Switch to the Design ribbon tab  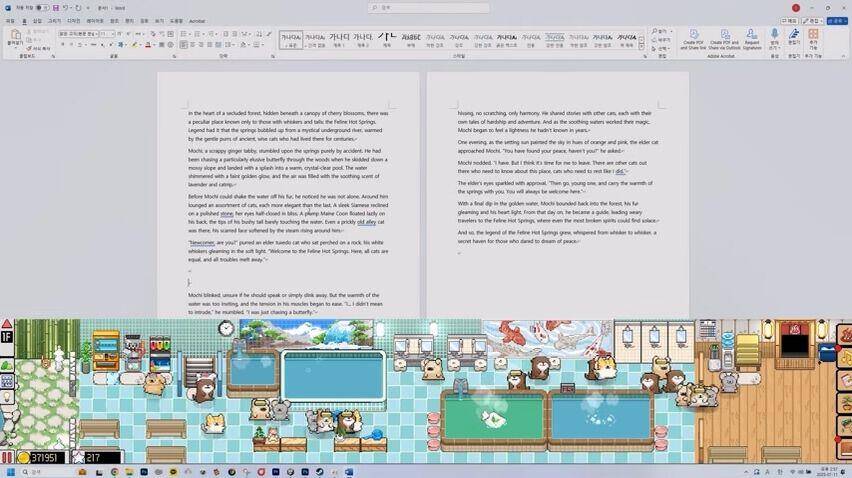pos(73,21)
